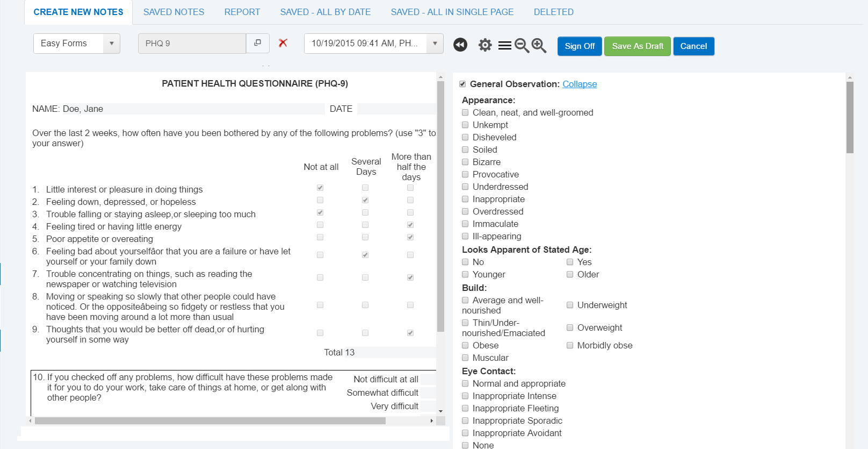
Task: Click the zoom out magnifier icon
Action: coord(522,46)
